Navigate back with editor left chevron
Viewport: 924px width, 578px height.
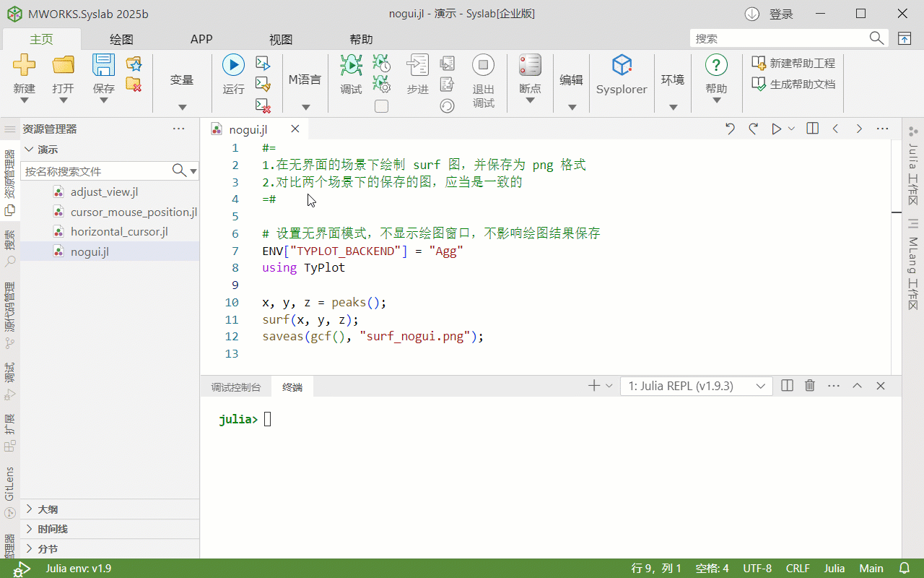pyautogui.click(x=836, y=129)
